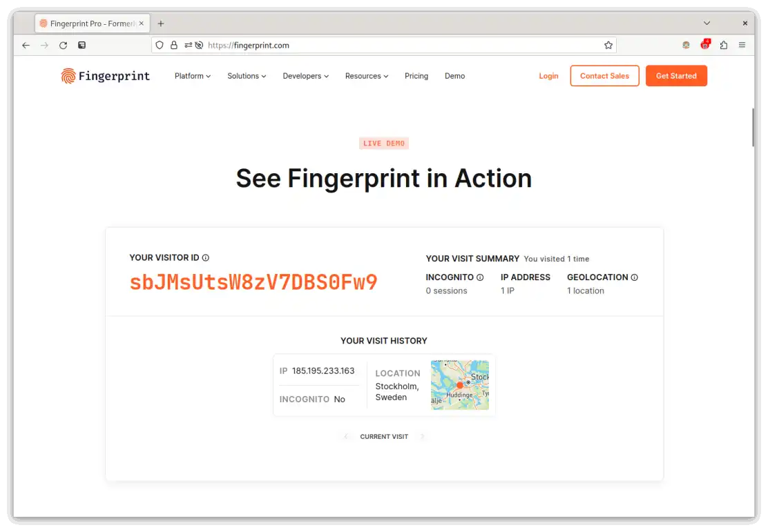Screen dimensions: 768x532
Task: Click the URL address bar field
Action: tap(383, 45)
